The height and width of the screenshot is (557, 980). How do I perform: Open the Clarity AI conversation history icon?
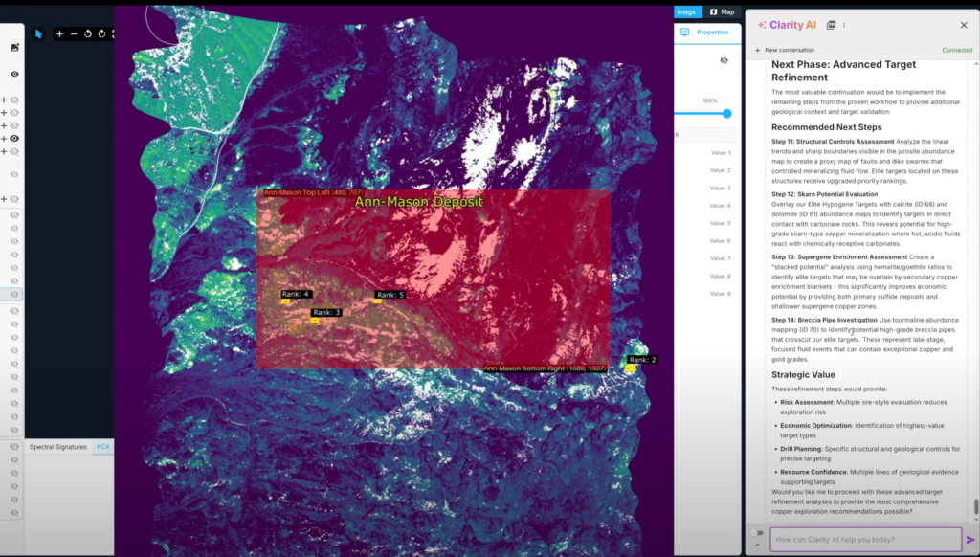(831, 25)
